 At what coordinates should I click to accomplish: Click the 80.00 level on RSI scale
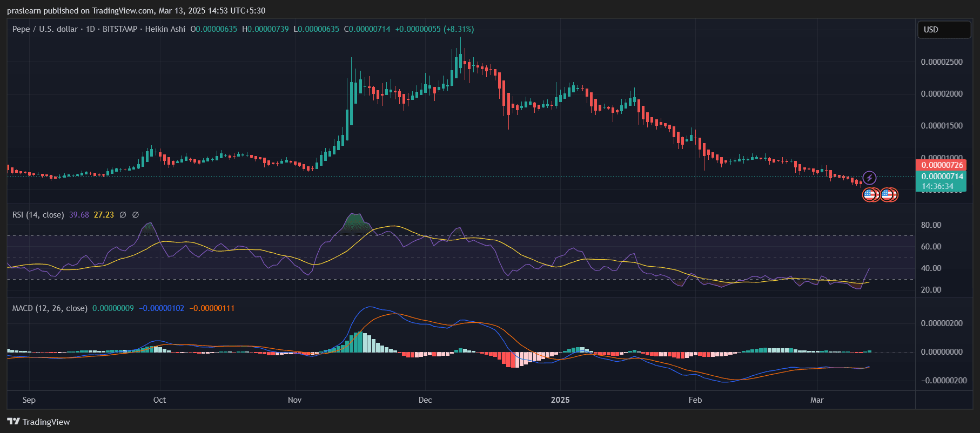pos(931,225)
